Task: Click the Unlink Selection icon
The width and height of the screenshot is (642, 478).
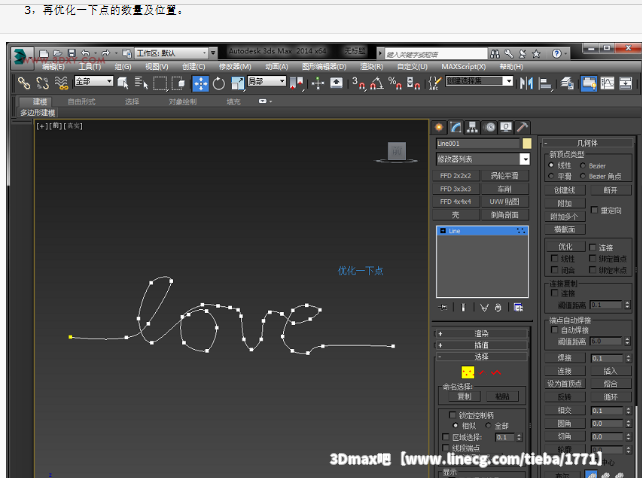Action: click(43, 83)
